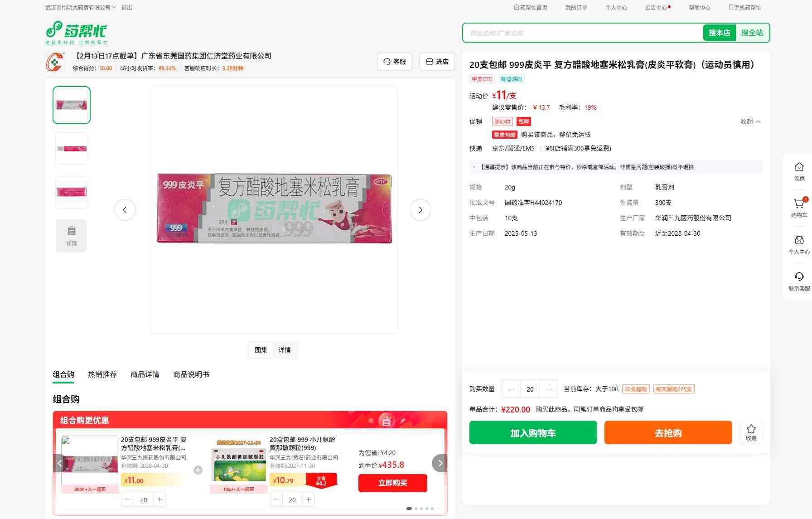Viewport: 812px width, 519px height.
Task: Select 图集 gallery view toggle
Action: pos(261,350)
